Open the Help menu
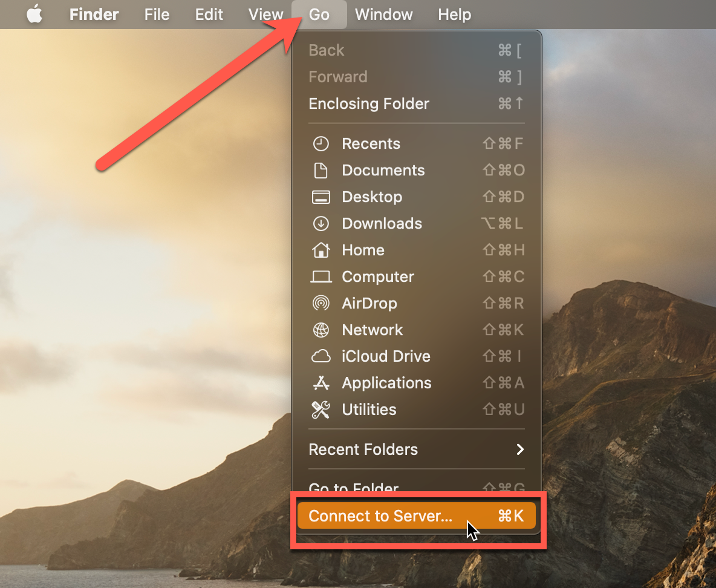 pos(454,14)
